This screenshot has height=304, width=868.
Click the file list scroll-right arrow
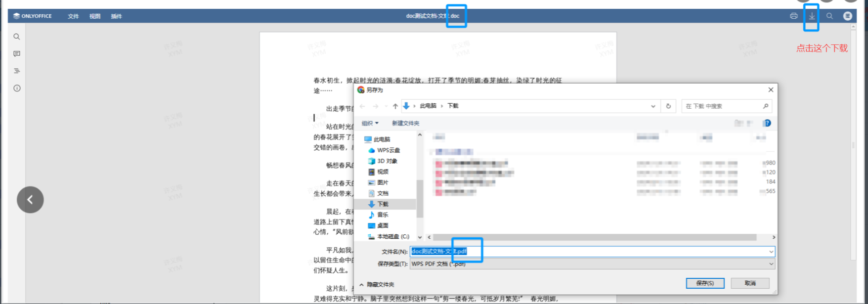tap(774, 237)
